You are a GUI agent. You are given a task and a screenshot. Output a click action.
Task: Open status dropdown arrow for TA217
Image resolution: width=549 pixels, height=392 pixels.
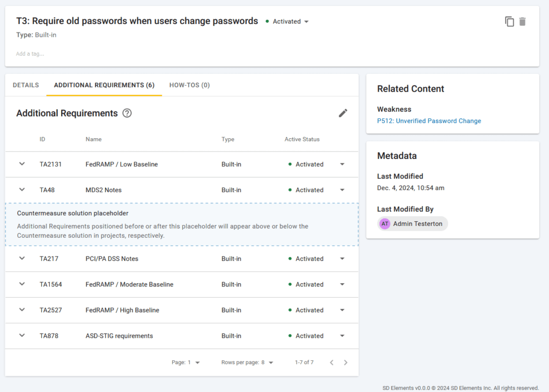coord(343,259)
